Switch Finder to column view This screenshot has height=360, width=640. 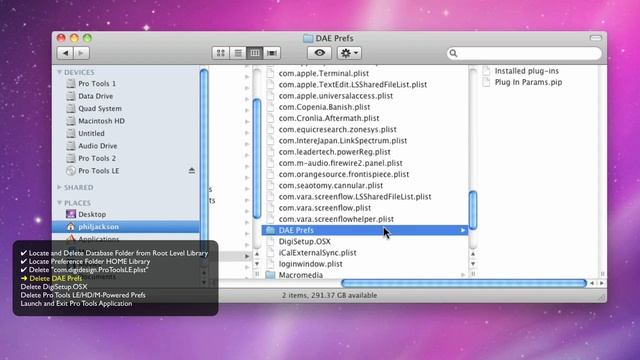(x=255, y=53)
